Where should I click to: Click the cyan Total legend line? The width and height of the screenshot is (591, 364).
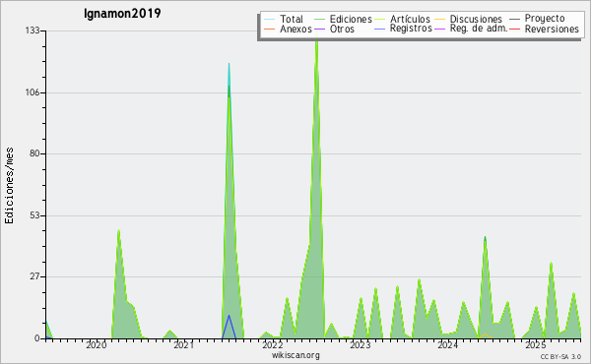tap(270, 20)
